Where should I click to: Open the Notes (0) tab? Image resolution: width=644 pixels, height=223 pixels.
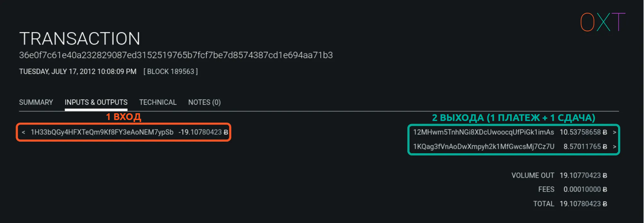(204, 102)
